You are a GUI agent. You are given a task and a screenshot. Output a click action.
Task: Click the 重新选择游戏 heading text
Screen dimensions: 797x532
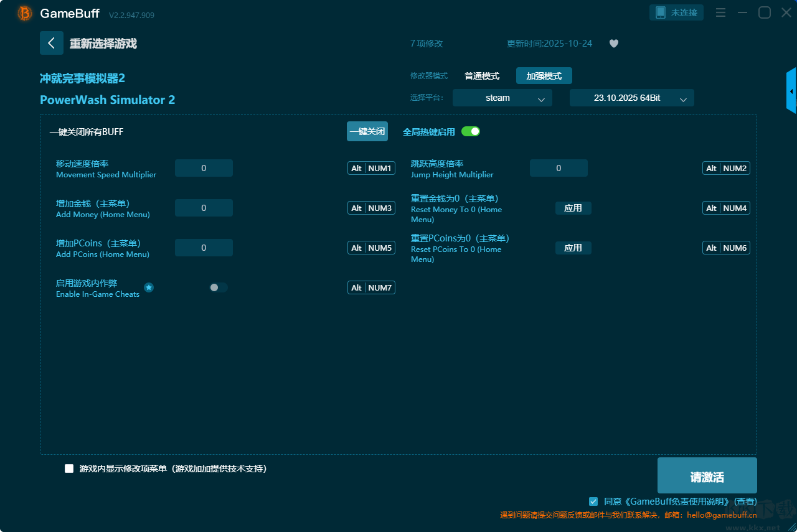(x=103, y=44)
